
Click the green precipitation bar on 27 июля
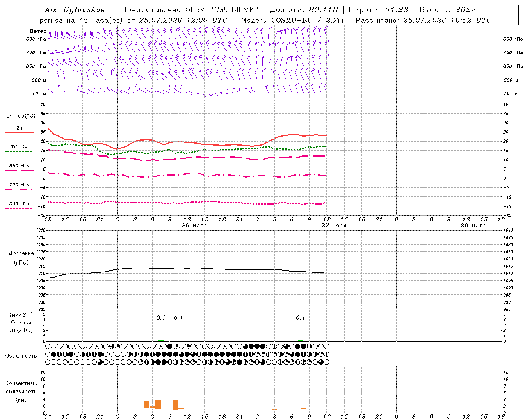[x=300, y=340]
